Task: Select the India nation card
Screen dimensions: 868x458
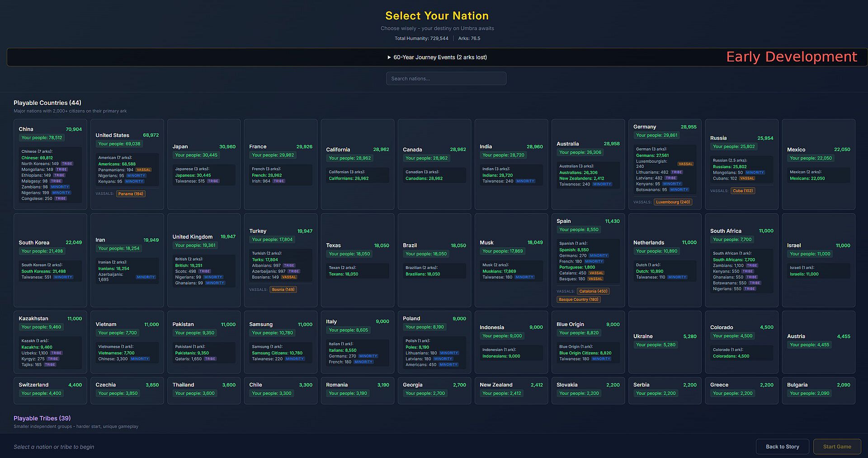Action: coord(511,164)
